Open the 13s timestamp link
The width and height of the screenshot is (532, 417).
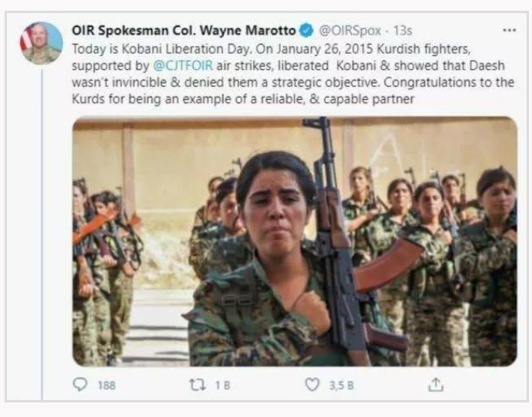402,31
